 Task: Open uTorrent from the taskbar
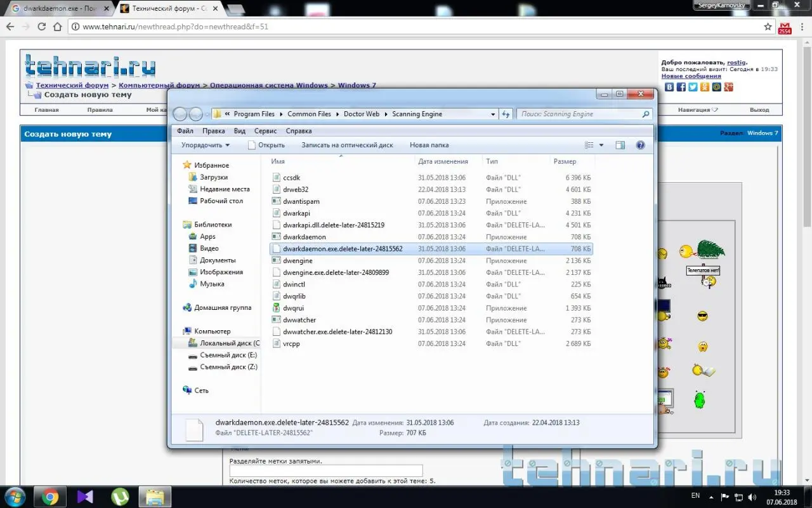click(x=120, y=497)
